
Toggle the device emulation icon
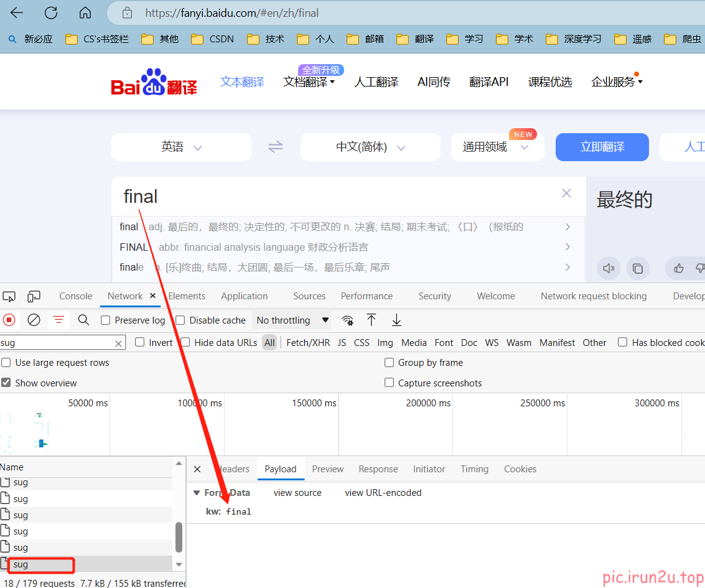pos(34,296)
